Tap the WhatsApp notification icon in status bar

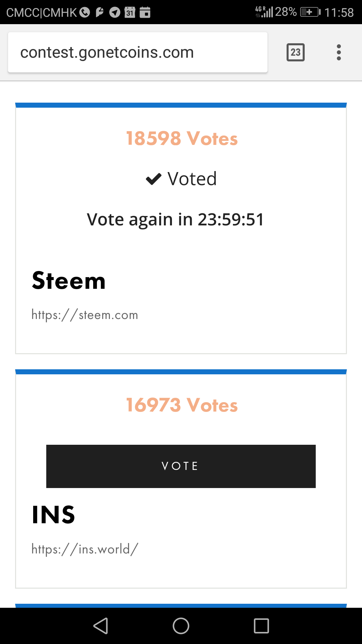click(85, 12)
